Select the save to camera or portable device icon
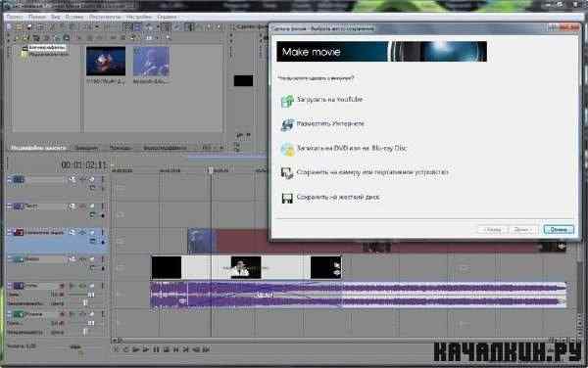 (x=287, y=173)
